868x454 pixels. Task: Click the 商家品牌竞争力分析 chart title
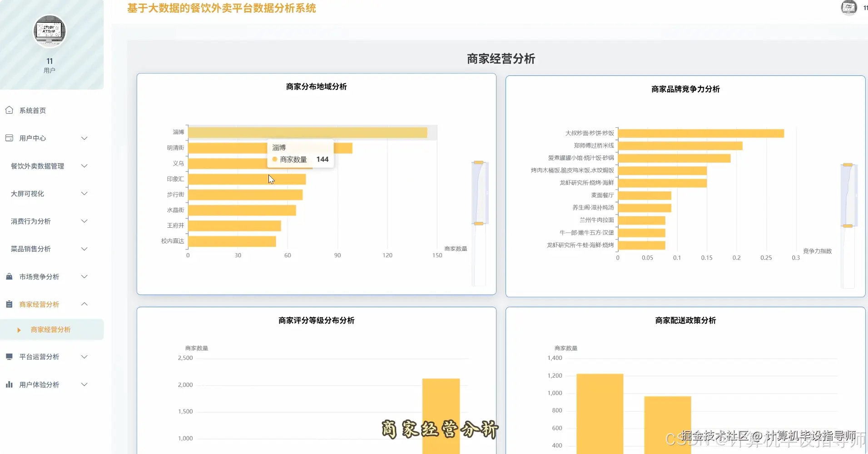(x=685, y=89)
